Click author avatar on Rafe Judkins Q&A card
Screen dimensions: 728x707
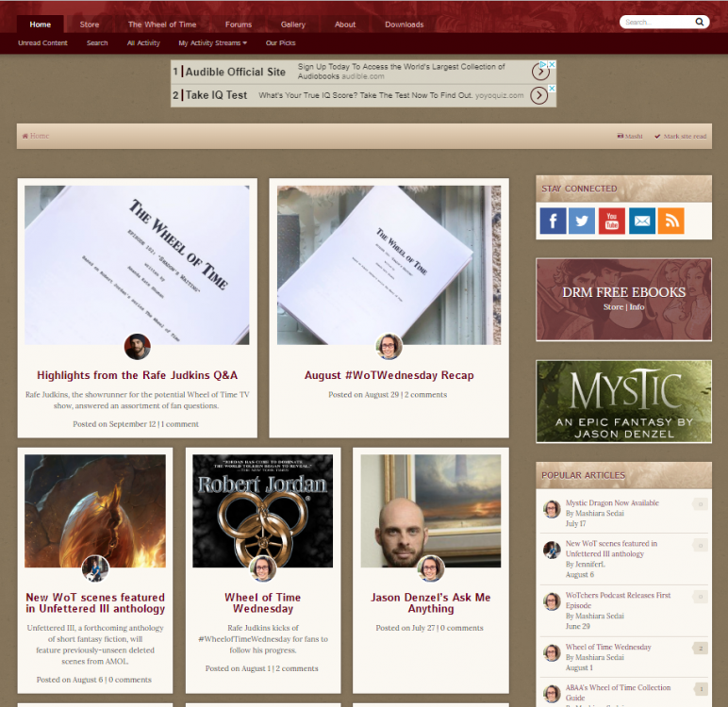pos(138,346)
